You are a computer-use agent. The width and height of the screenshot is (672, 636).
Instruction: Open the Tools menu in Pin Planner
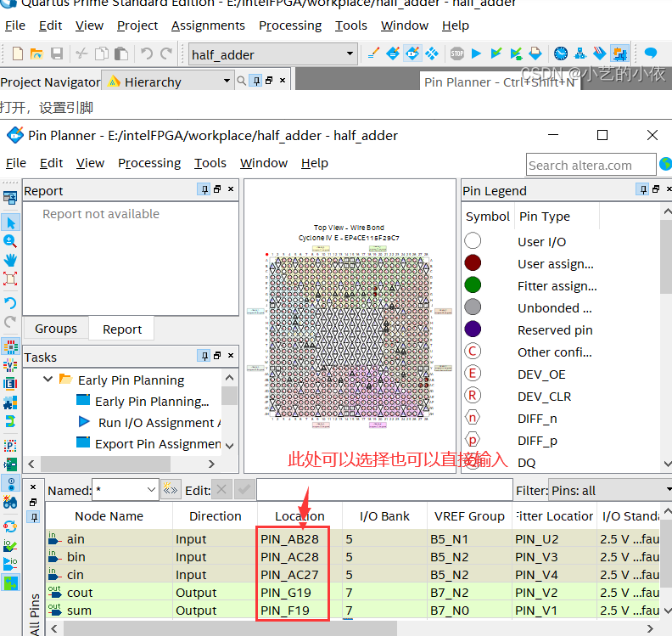pyautogui.click(x=210, y=163)
